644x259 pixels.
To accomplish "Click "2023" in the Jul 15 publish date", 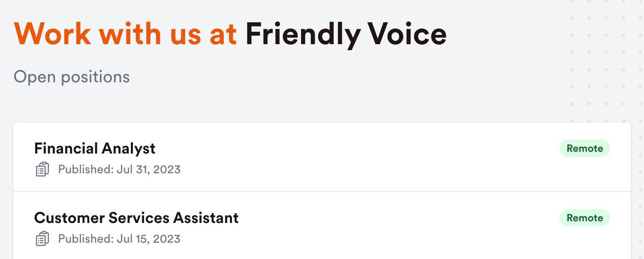I will coord(166,239).
